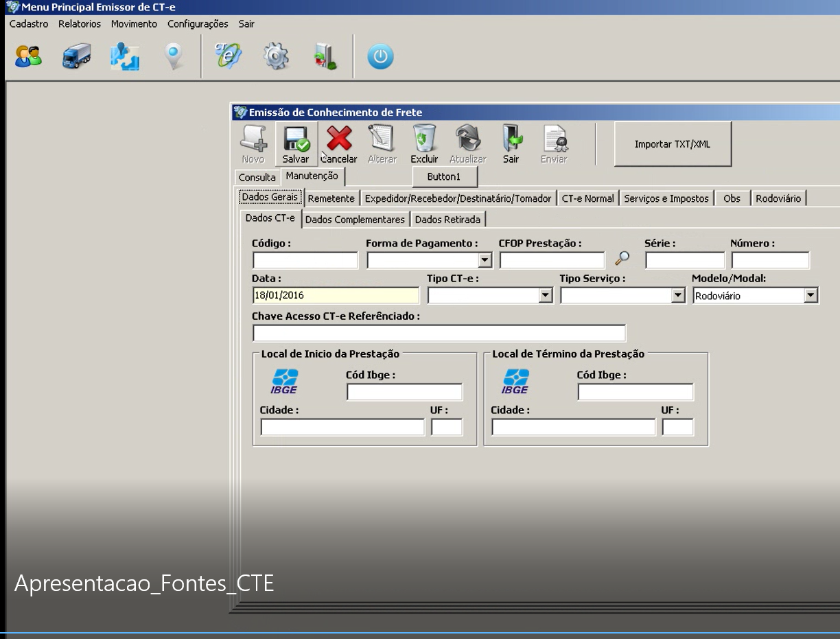
Task: Click the Chave Acesso CT-e Referênciado field
Action: (439, 333)
